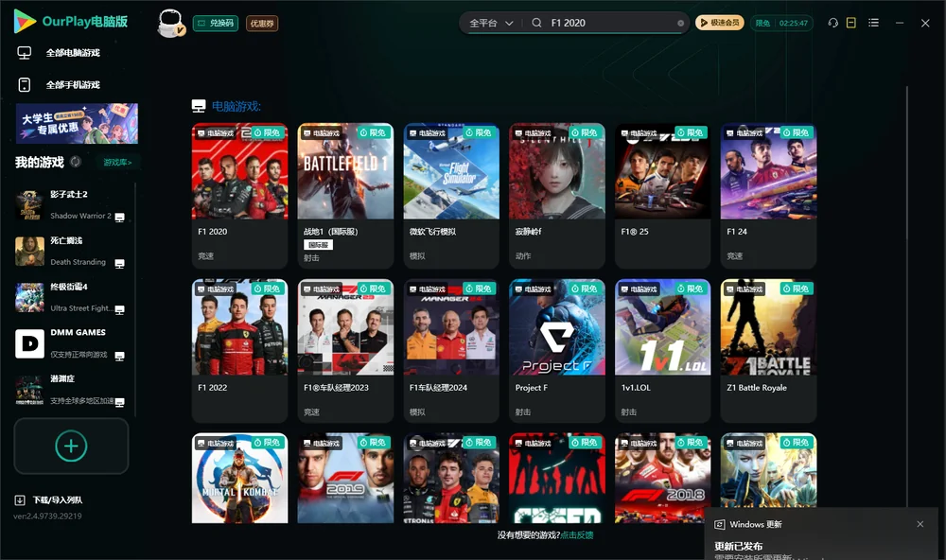Open the F1 2019 game card
This screenshot has height=560, width=946.
pyautogui.click(x=345, y=478)
